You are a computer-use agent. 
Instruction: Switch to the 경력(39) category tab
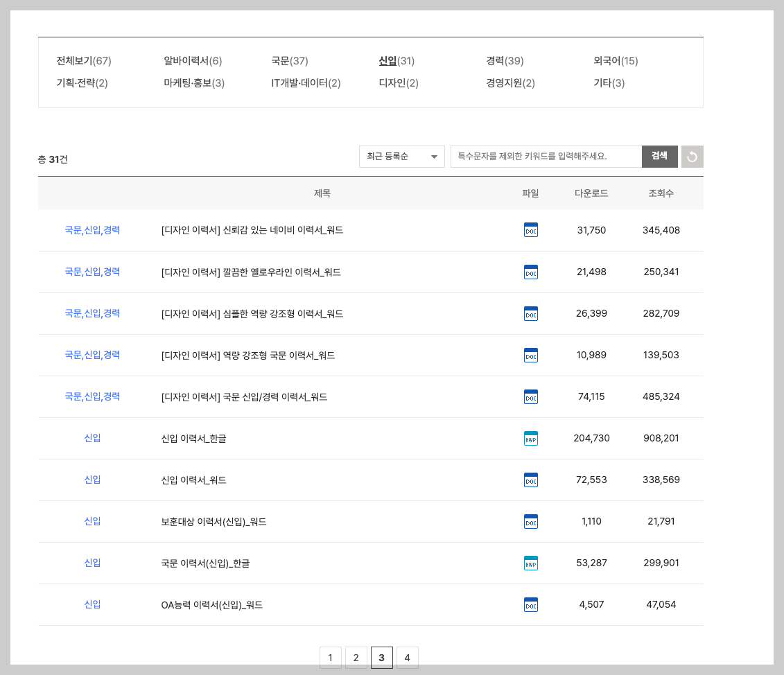pyautogui.click(x=504, y=61)
